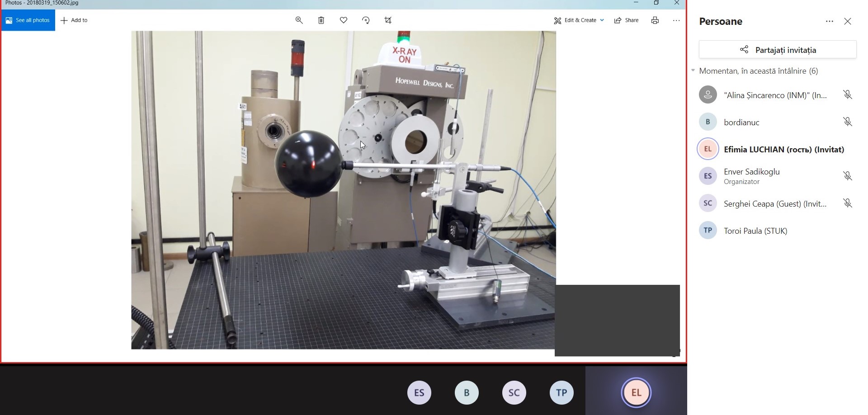
Task: Delete the photo using trash icon
Action: pyautogui.click(x=321, y=20)
